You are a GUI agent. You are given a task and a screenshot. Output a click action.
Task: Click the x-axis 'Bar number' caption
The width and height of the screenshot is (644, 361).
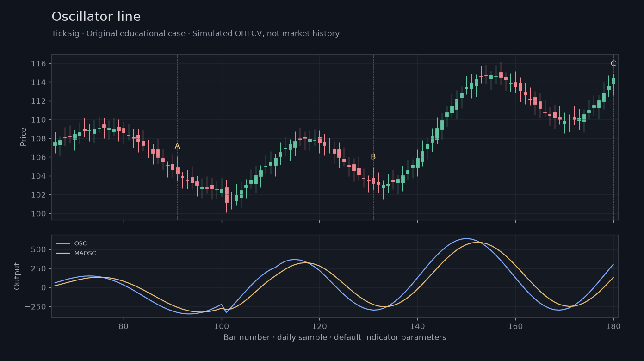click(334, 337)
